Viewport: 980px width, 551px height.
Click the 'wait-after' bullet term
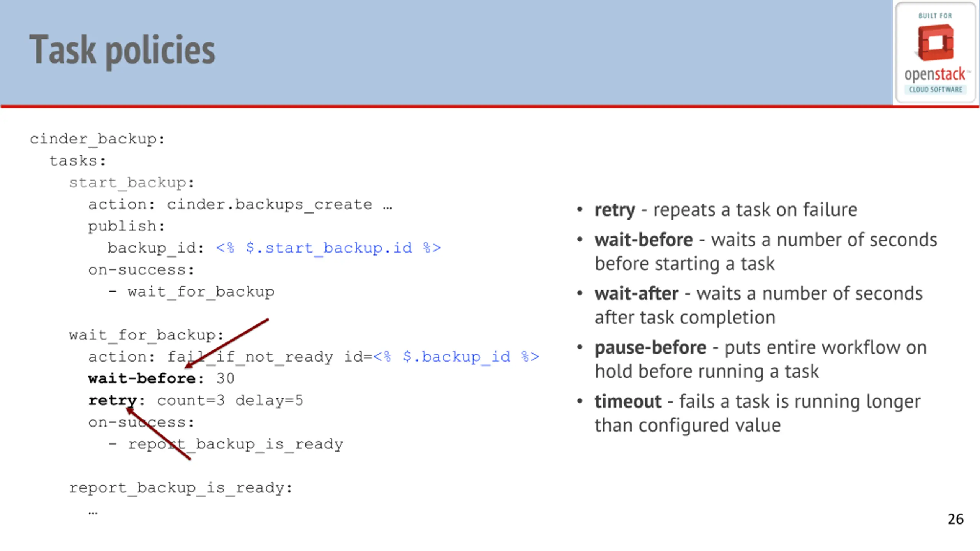pyautogui.click(x=636, y=294)
